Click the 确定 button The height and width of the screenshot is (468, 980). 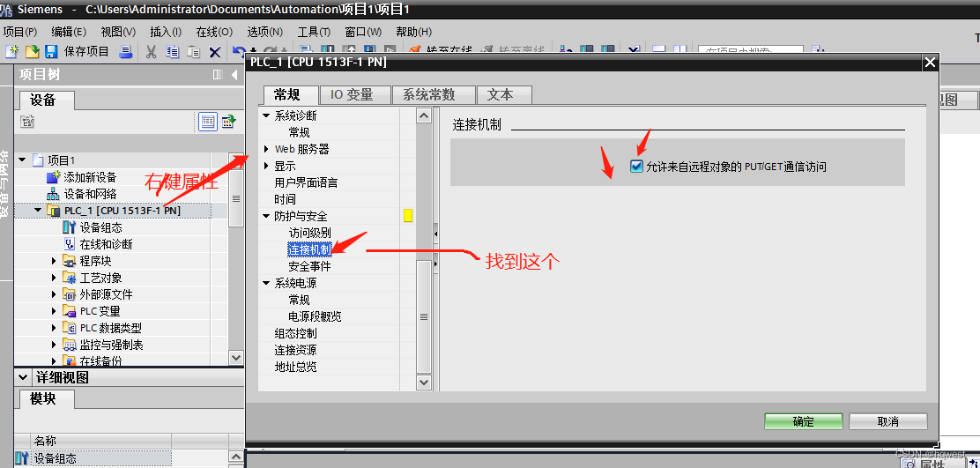[803, 421]
